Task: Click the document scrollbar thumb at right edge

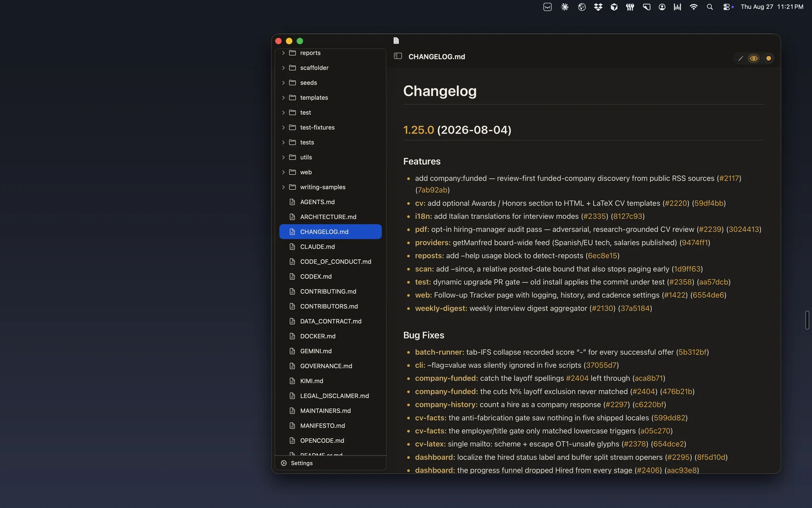Action: click(807, 320)
